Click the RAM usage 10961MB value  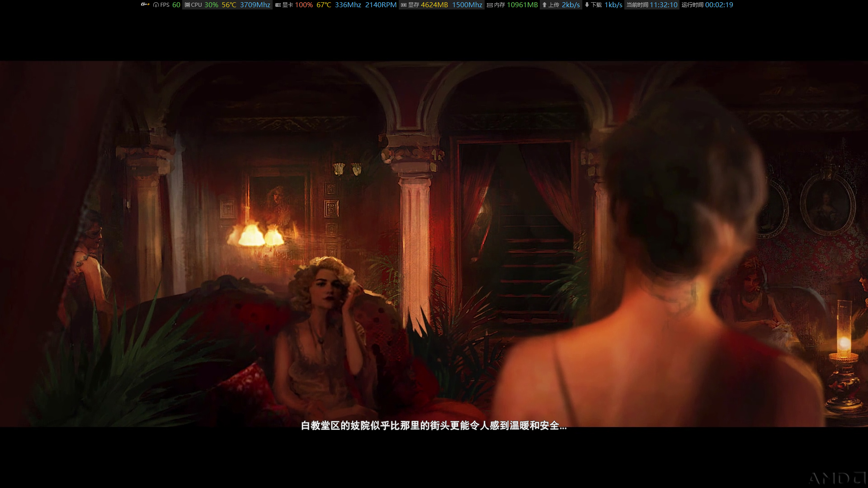tap(522, 5)
